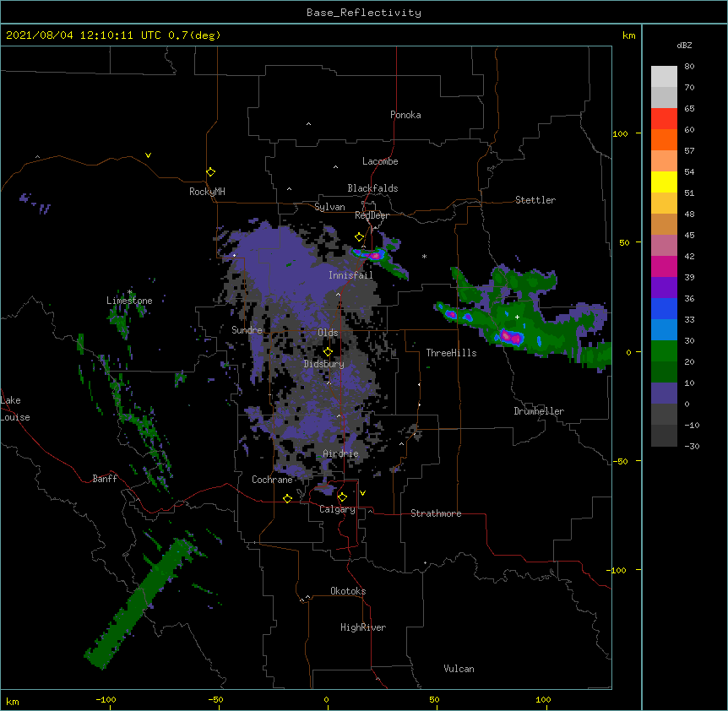Click the km unit label at top right
This screenshot has height=711, width=728.
(629, 35)
